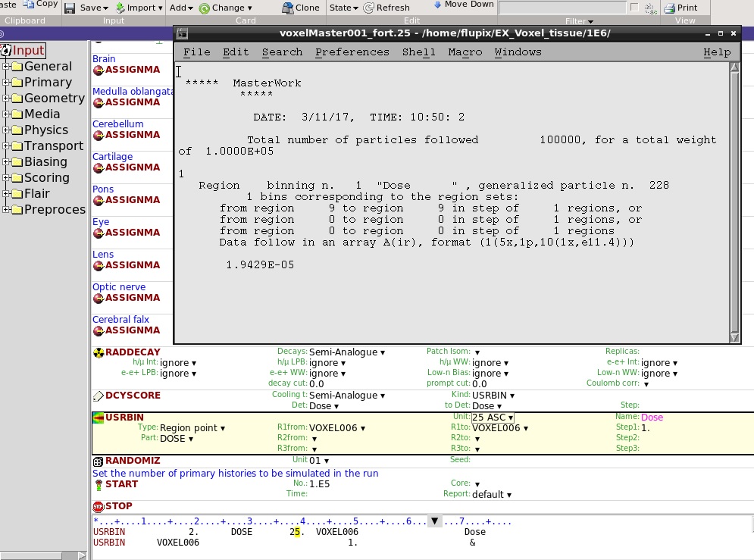
Task: Select the Cerebellum ASSIGNMA card icon
Action: coord(99,136)
